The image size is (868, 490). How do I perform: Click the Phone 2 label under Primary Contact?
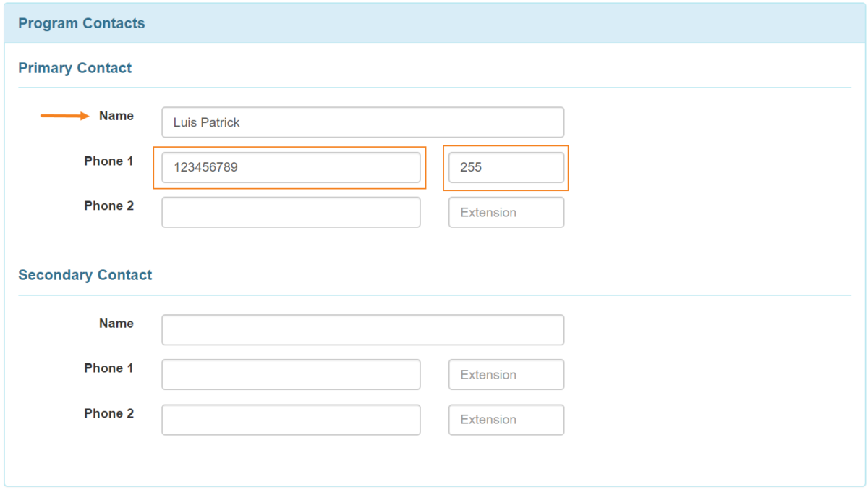coord(109,206)
